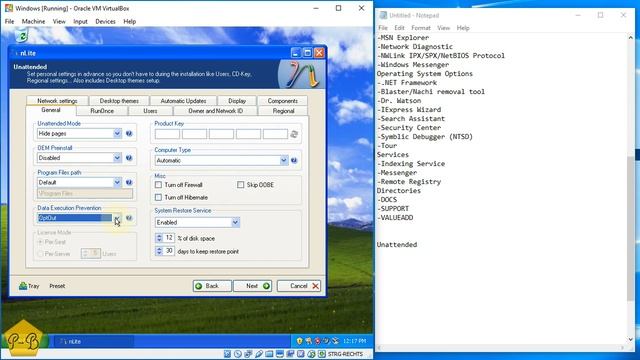Image resolution: width=640 pixels, height=360 pixels.
Task: Switch to the Components tab
Action: pyautogui.click(x=282, y=101)
